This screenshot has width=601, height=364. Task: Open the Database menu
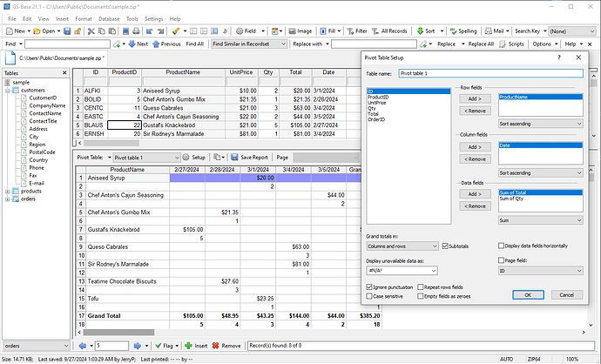pos(109,19)
